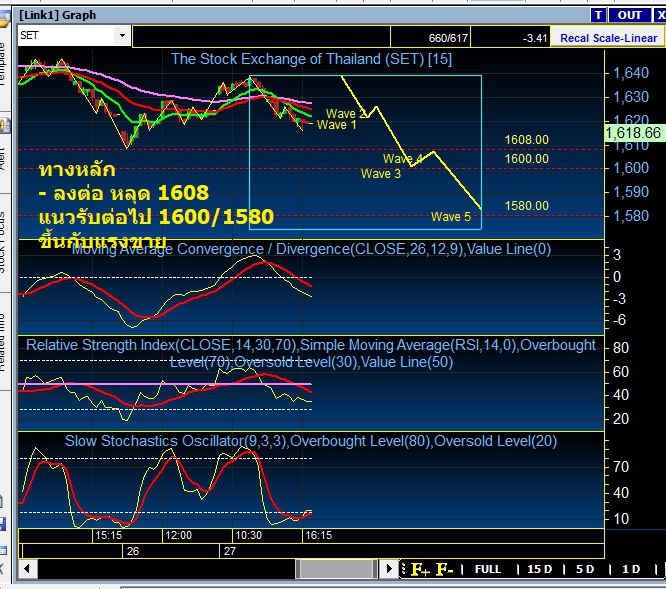
Task: Click the 15:15 time axis label
Action: 108,535
